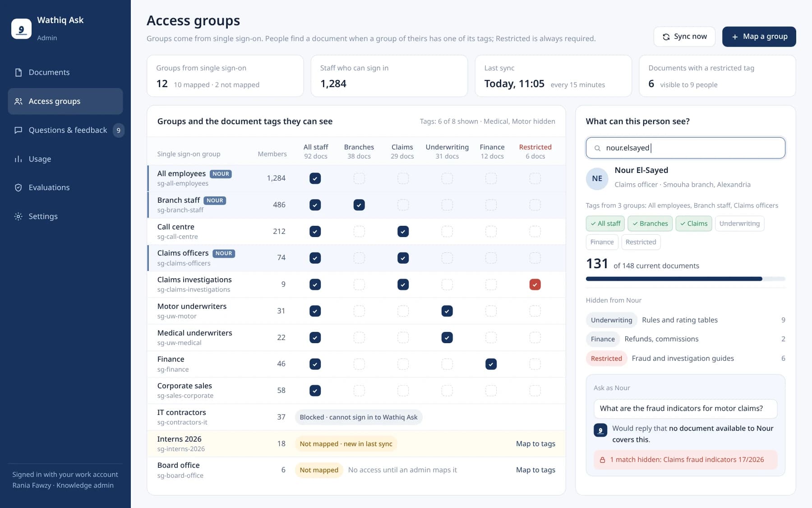
Task: Click the Evaluations shield icon
Action: pos(18,187)
